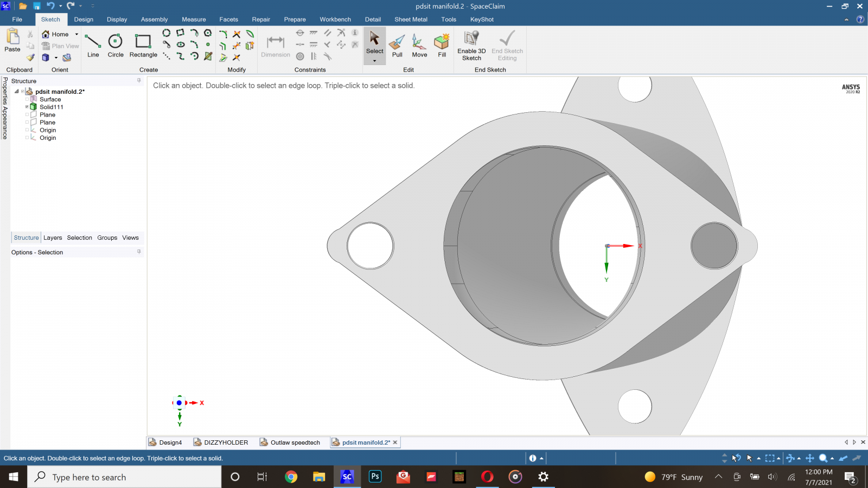
Task: Toggle checkbox for the second Origin
Action: 27,138
